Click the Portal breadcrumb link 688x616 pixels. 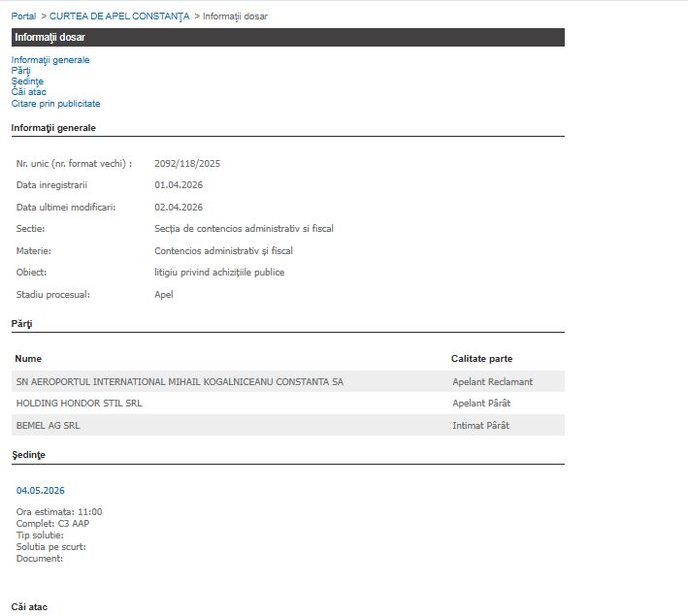23,16
